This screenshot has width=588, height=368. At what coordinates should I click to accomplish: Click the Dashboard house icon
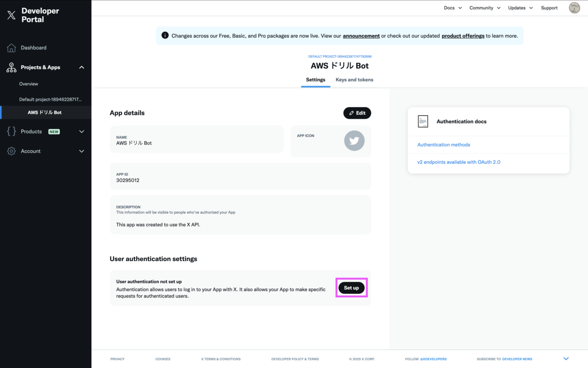pos(11,48)
